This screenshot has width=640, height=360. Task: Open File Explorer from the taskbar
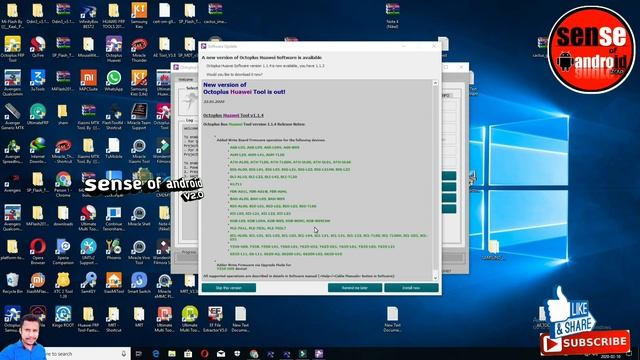tap(172, 353)
